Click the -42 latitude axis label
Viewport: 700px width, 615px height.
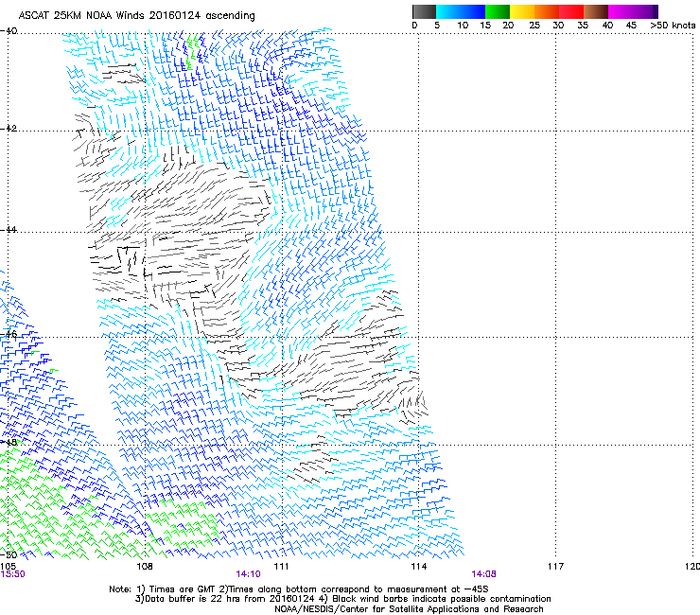pos(9,128)
